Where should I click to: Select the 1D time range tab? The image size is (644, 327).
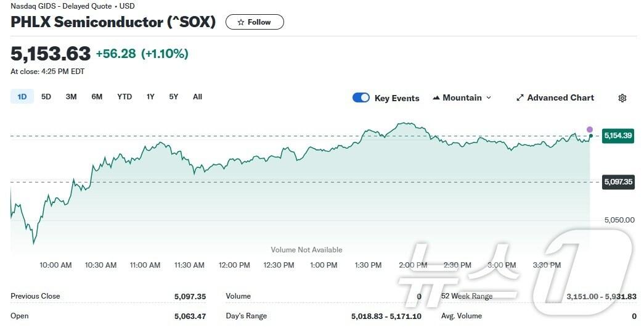click(x=22, y=97)
